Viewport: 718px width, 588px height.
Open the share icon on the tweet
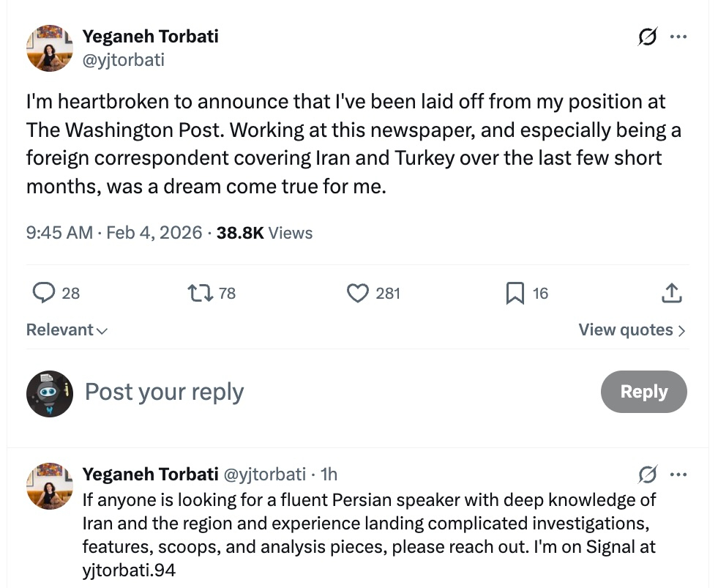point(671,294)
